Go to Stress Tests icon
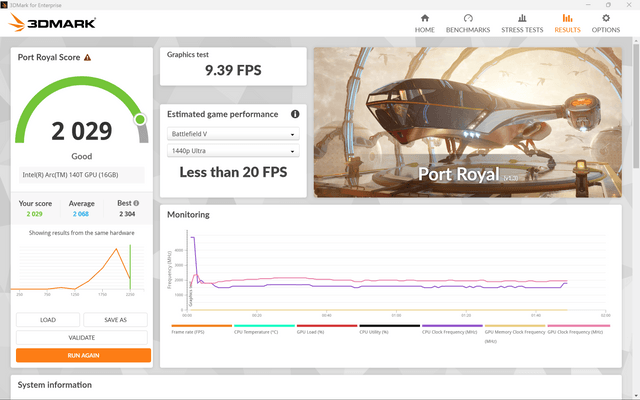This screenshot has height=400, width=640. point(522,18)
